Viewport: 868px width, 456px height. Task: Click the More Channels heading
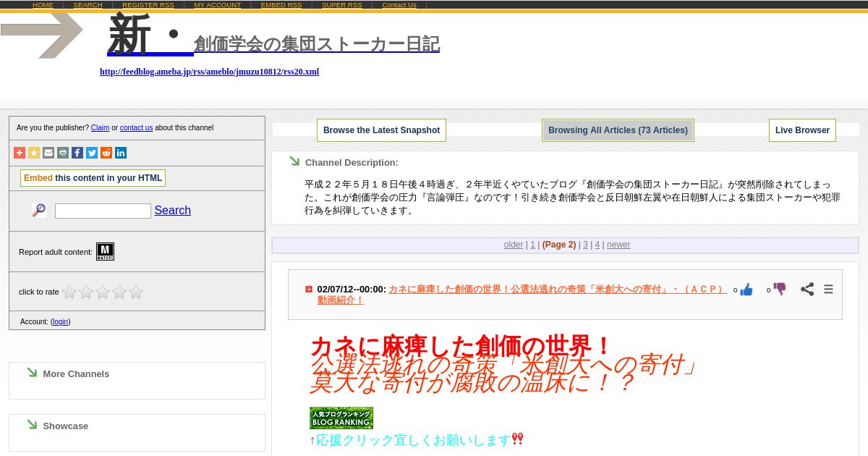(x=76, y=373)
